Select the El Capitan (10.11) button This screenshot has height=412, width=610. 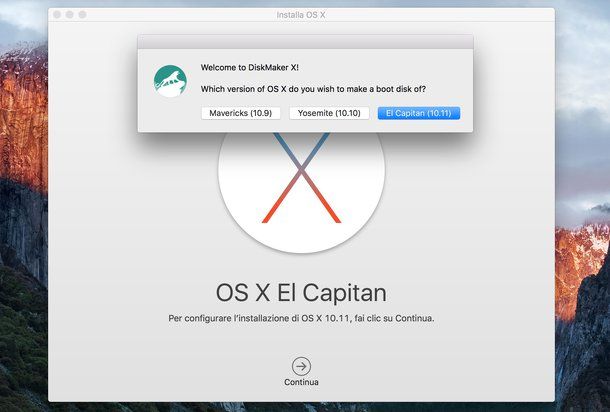point(419,113)
